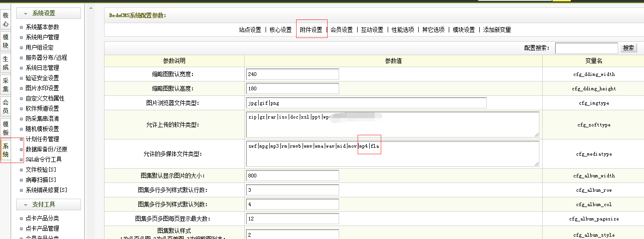Click 允许的多媒体文件类型 textarea
Viewport: 644px width, 239px height.
[x=393, y=154]
